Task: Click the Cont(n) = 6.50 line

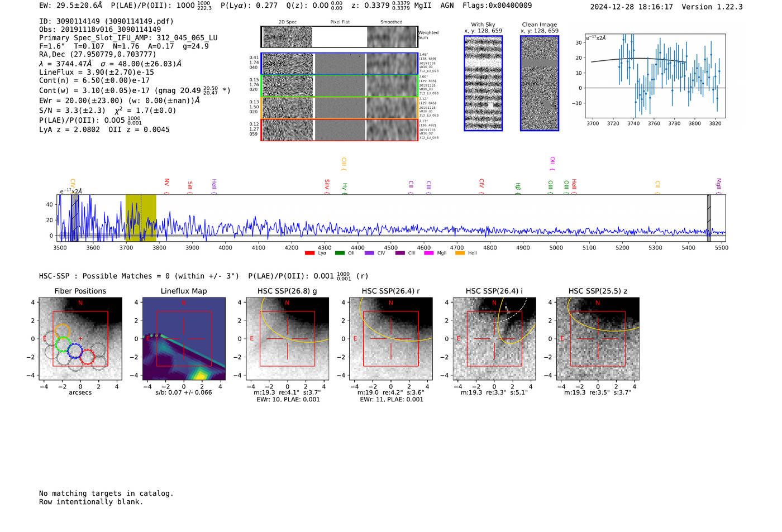Action: click(x=94, y=80)
